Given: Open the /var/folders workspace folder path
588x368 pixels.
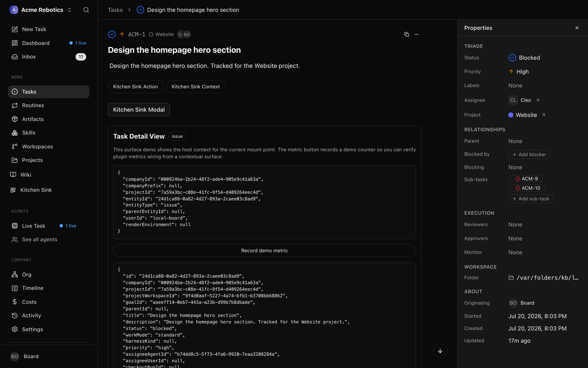Looking at the screenshot, I should pyautogui.click(x=543, y=278).
